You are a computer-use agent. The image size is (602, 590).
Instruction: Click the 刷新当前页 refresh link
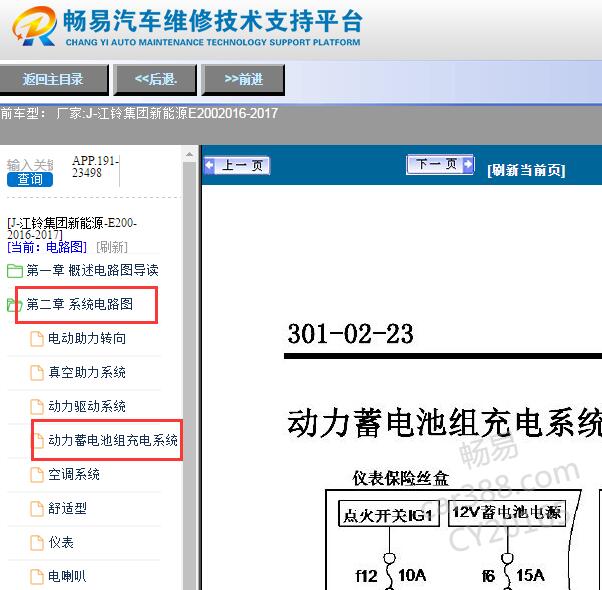pos(526,170)
